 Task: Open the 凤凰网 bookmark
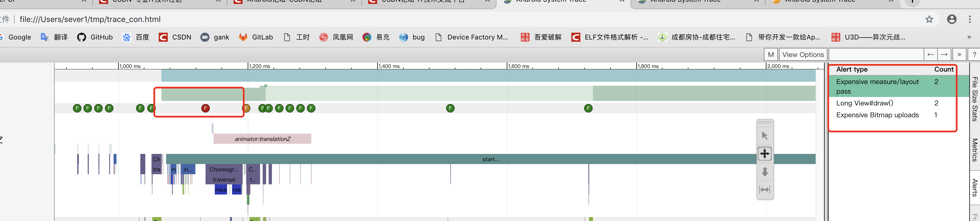(336, 37)
